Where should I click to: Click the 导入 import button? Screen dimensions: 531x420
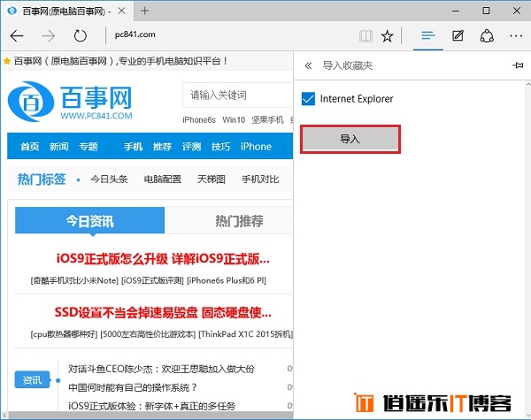(x=350, y=139)
